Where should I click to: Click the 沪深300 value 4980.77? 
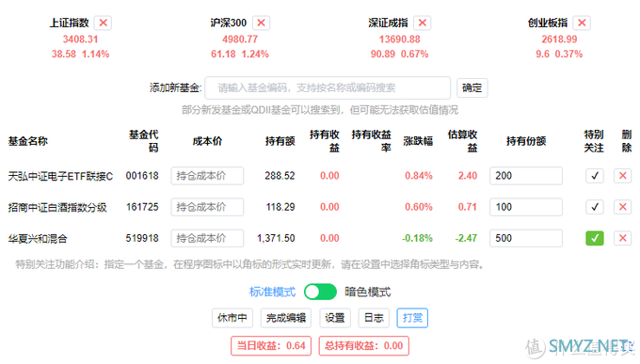[x=240, y=40]
